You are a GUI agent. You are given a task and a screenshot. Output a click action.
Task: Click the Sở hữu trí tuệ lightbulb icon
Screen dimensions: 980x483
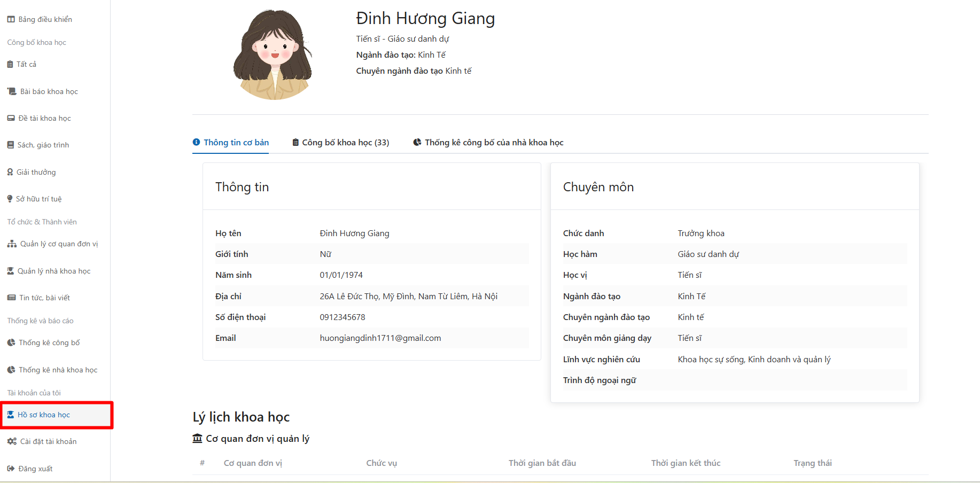pyautogui.click(x=10, y=198)
